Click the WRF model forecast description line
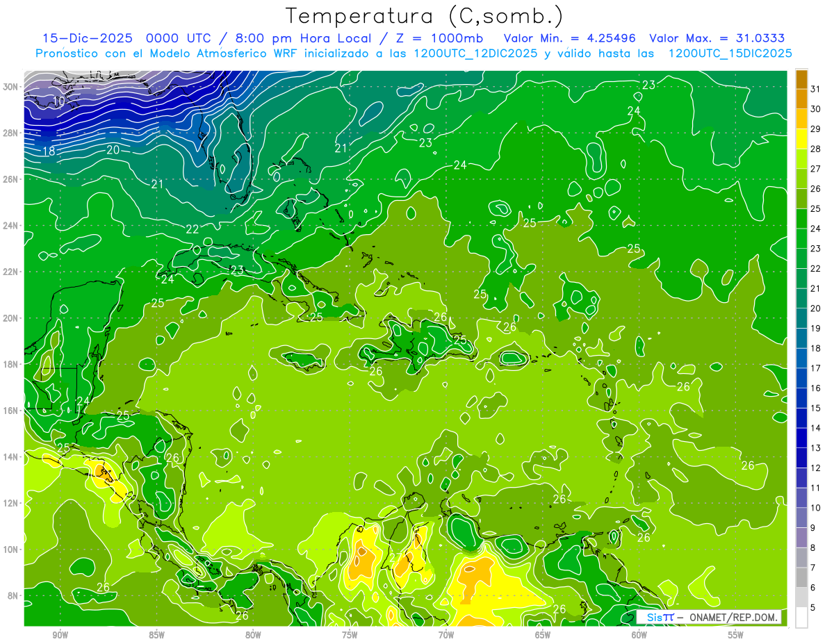Screen dimensions: 834x644 (414, 53)
